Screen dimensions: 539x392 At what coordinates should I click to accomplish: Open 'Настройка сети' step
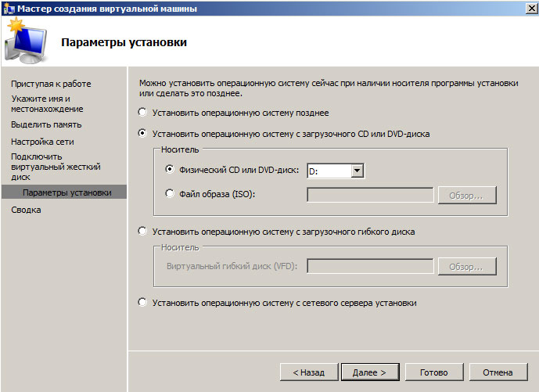tap(42, 142)
